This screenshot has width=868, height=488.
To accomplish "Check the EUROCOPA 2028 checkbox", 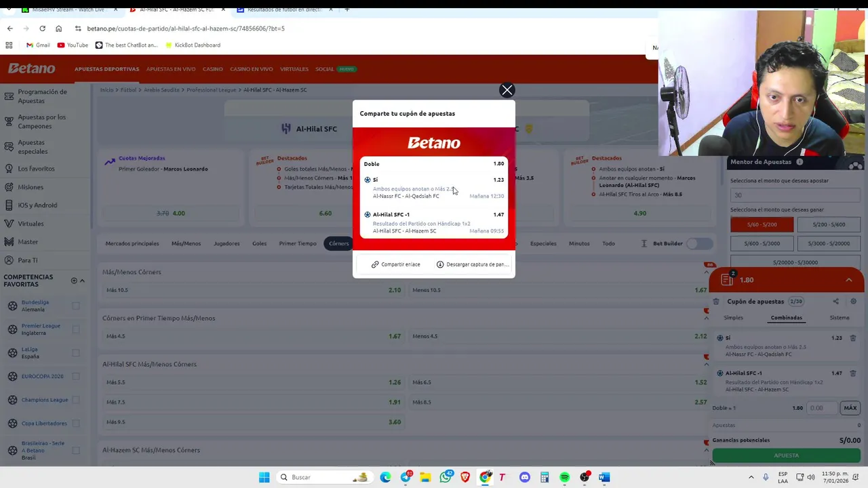I will click(76, 376).
